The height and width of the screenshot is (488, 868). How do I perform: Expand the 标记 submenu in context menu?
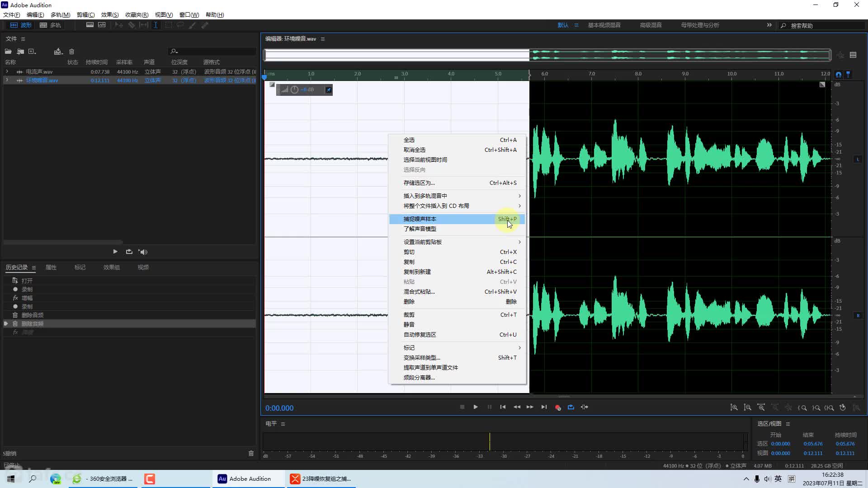coord(457,348)
